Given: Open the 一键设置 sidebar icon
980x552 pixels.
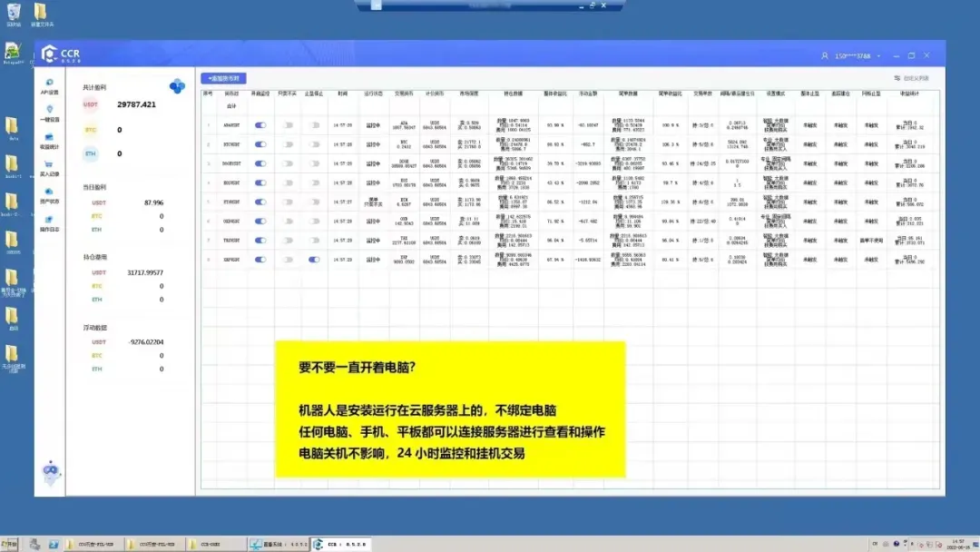Looking at the screenshot, I should pos(49,113).
